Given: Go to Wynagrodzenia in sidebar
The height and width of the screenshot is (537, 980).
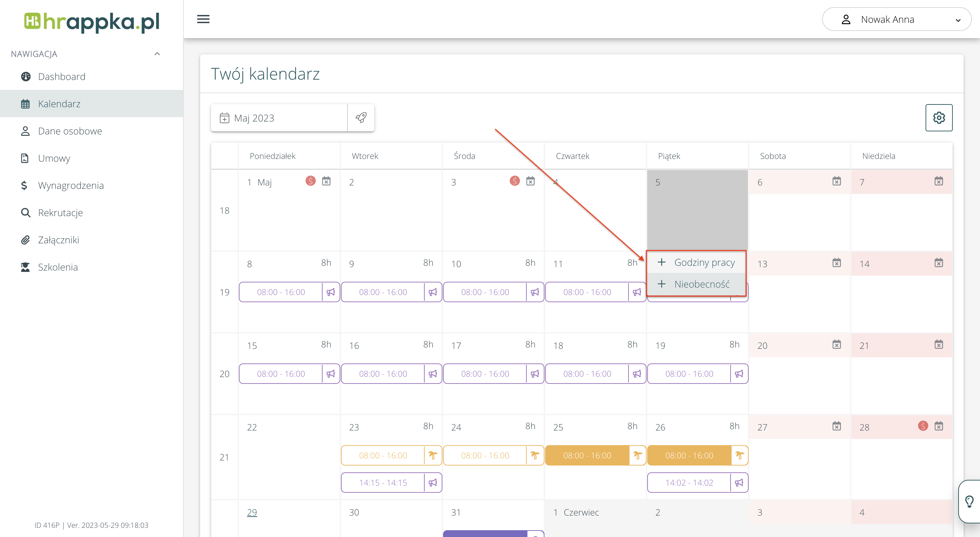Looking at the screenshot, I should coord(71,185).
